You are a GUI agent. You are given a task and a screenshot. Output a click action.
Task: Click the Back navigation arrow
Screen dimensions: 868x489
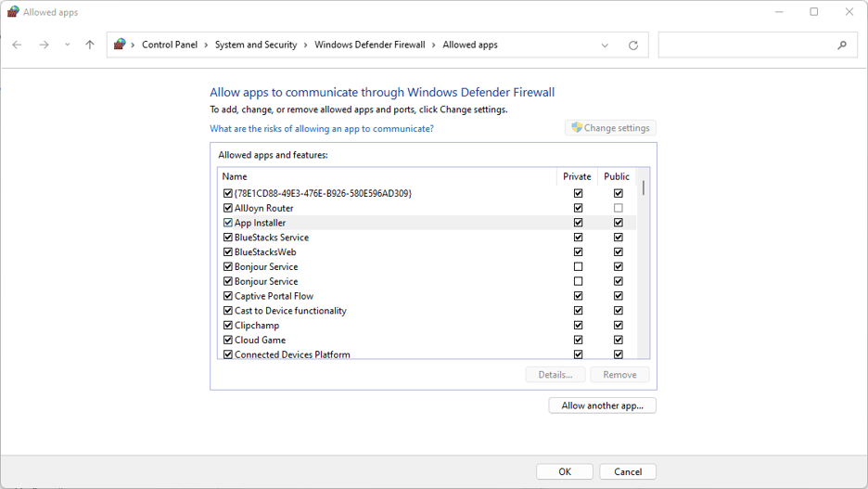[18, 45]
